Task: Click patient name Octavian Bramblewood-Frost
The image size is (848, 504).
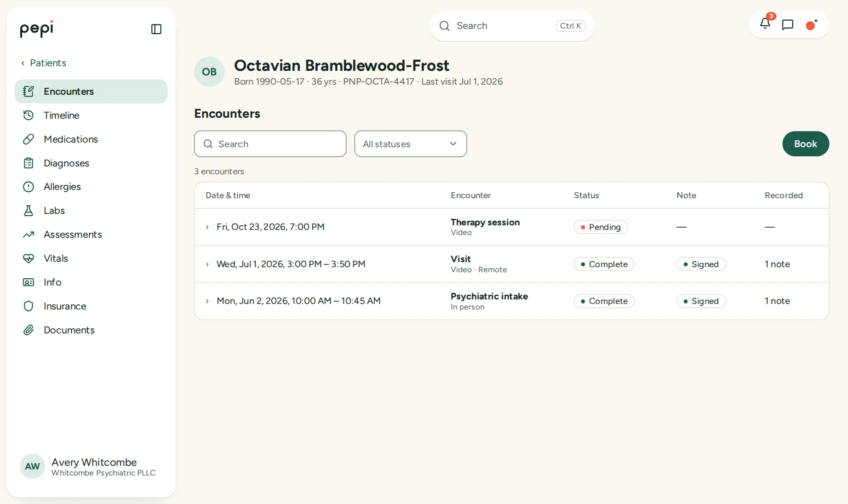Action: click(x=342, y=66)
